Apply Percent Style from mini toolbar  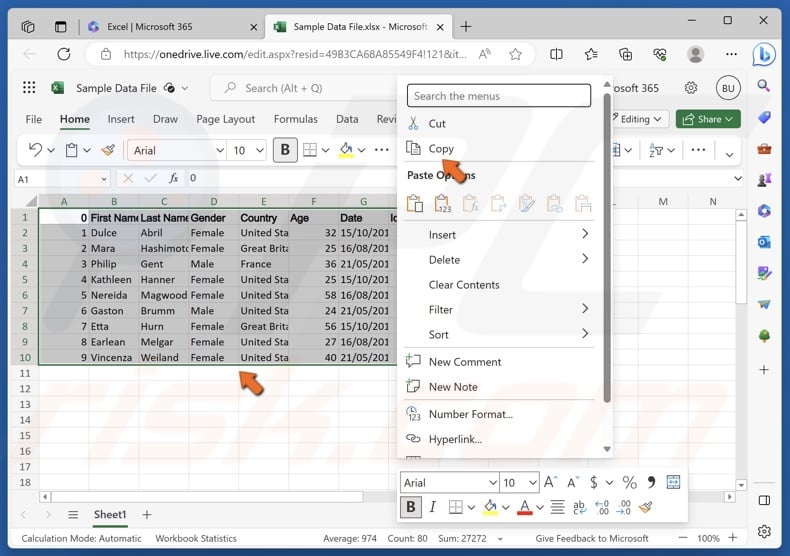[629, 482]
